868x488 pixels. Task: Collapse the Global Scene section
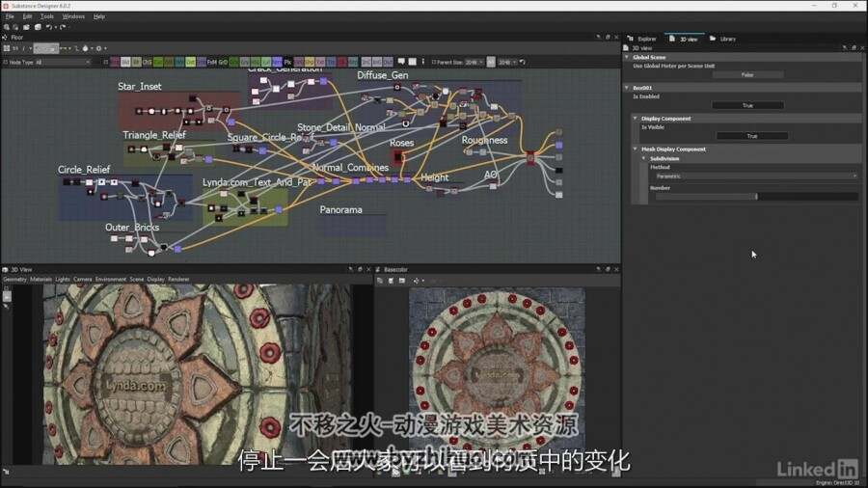(627, 57)
